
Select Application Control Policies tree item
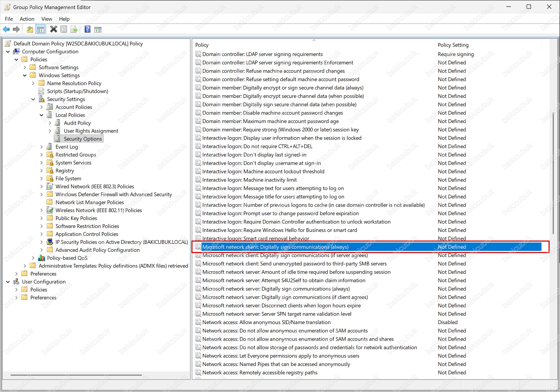[x=87, y=234]
